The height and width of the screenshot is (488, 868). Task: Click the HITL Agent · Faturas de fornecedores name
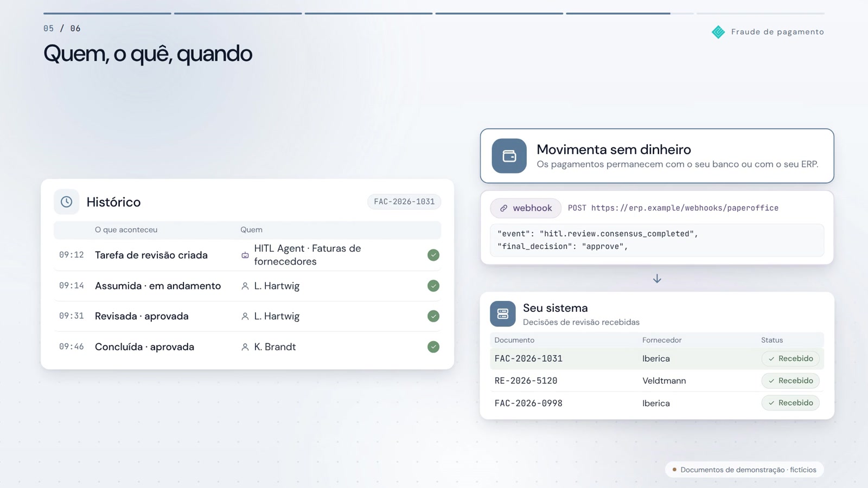(x=308, y=255)
